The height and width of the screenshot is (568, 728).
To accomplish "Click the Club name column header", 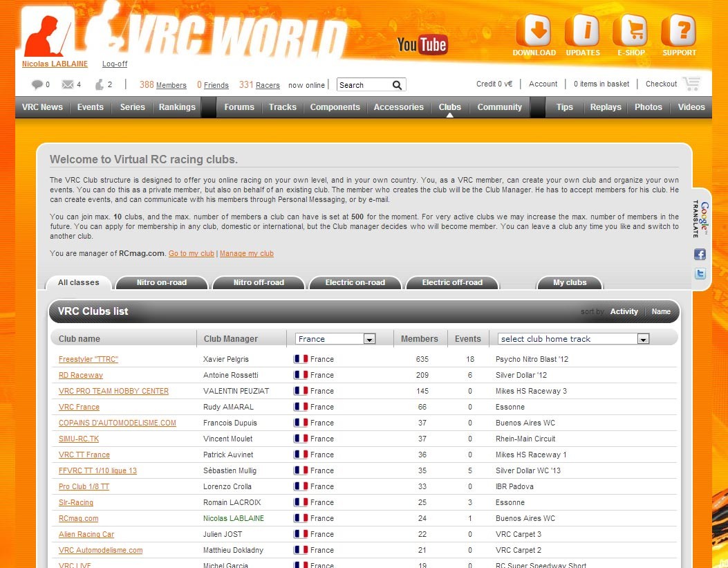I will coord(80,339).
